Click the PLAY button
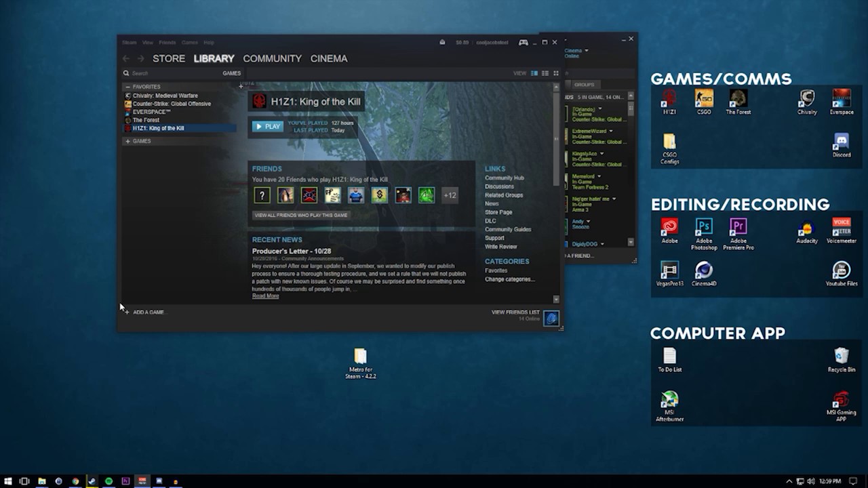Screen dimensions: 868x488 [267, 126]
